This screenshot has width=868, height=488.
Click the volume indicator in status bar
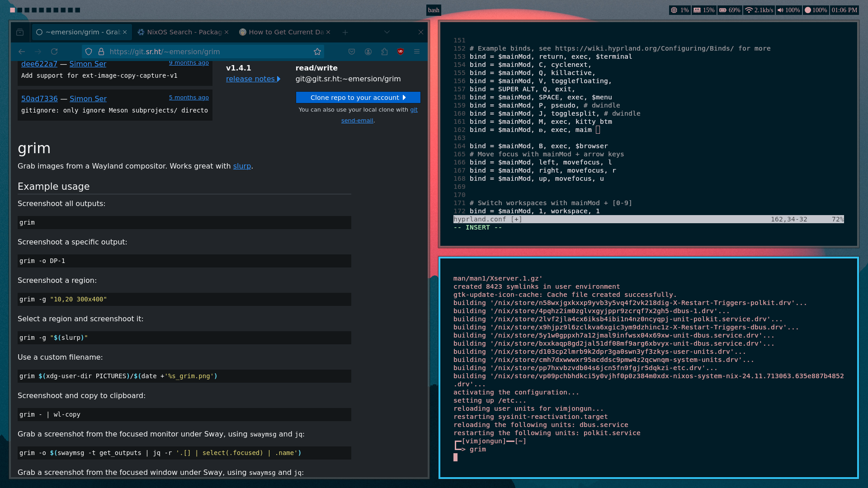click(788, 10)
